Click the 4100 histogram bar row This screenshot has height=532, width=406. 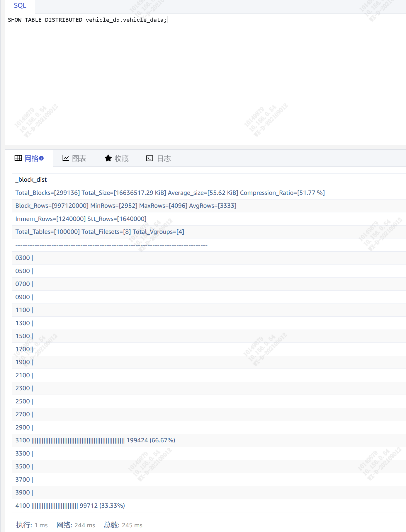70,506
